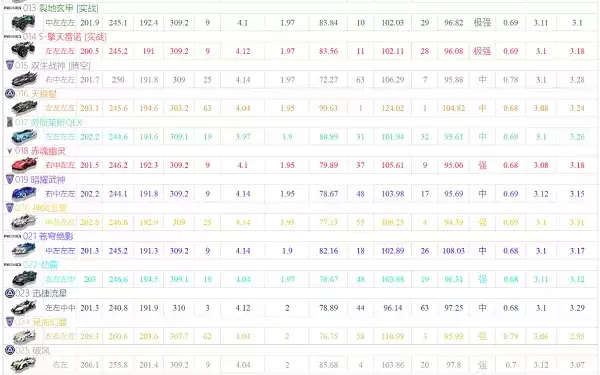Click value 102.11 in the S-擎天雷诺 row
This screenshot has width=600, height=375.
click(393, 51)
